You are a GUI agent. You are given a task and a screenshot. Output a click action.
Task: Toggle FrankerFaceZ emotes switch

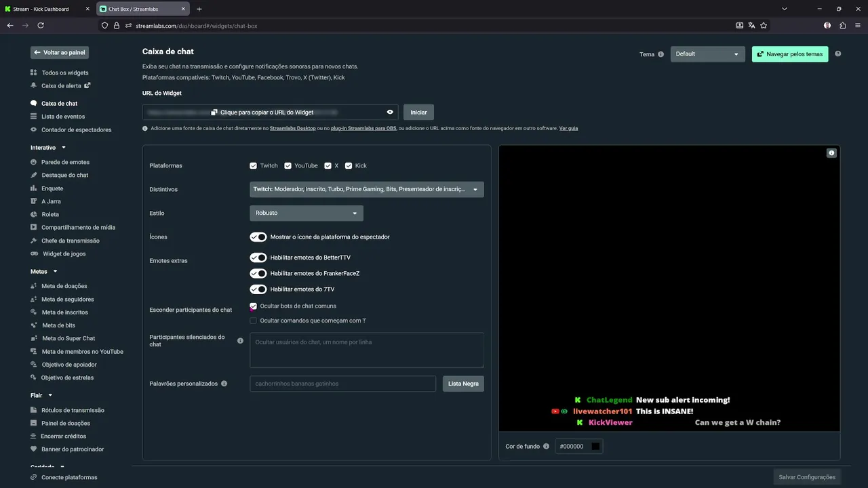coord(258,273)
